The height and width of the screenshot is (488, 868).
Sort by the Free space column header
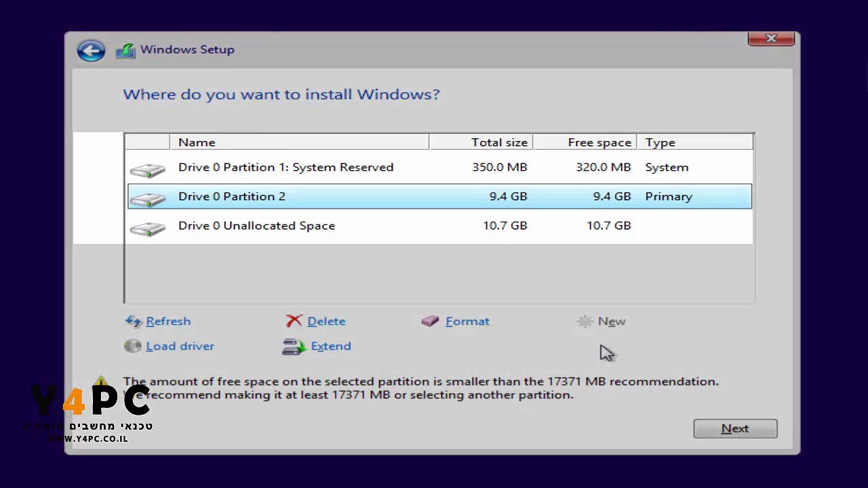pyautogui.click(x=585, y=142)
